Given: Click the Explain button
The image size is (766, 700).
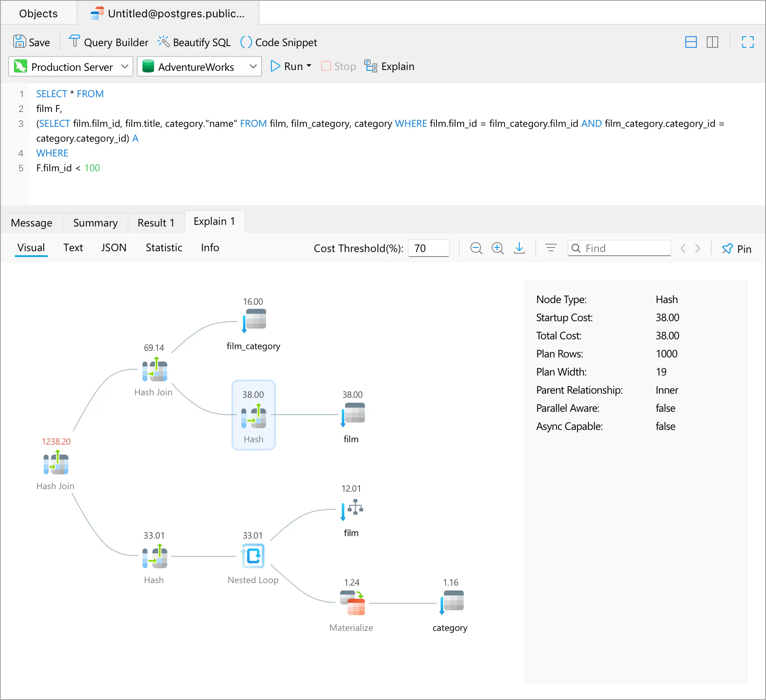Looking at the screenshot, I should tap(390, 66).
